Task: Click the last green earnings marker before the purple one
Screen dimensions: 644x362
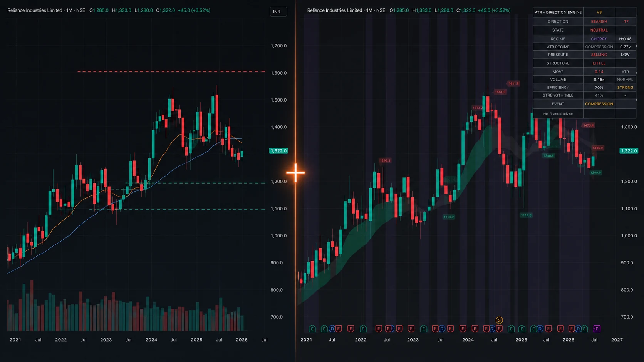Action: [x=585, y=329]
